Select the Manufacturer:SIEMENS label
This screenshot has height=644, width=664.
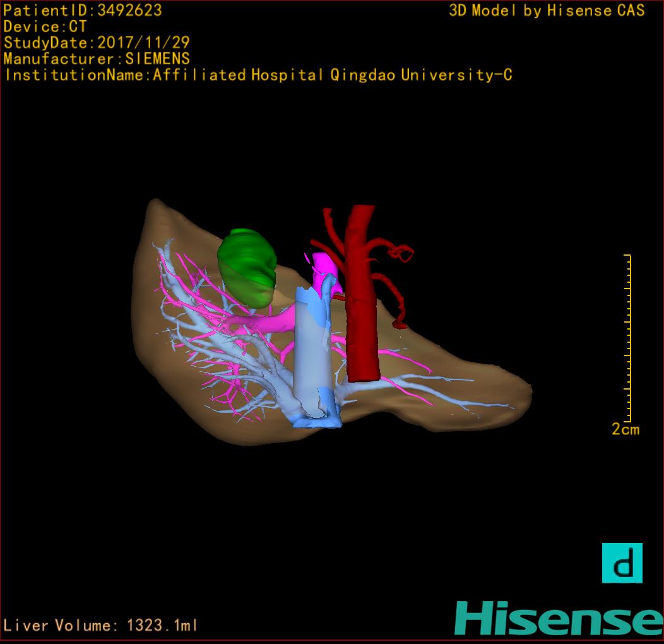pos(97,59)
